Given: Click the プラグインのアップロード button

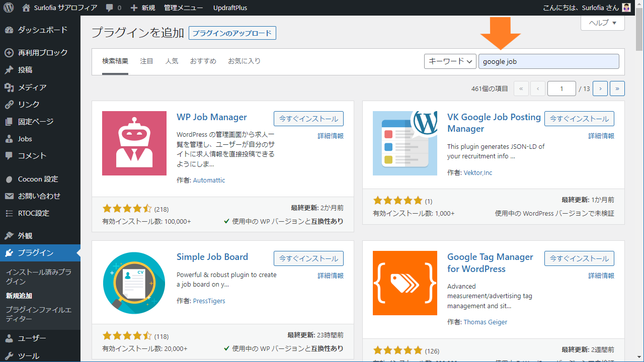Looking at the screenshot, I should 232,33.
